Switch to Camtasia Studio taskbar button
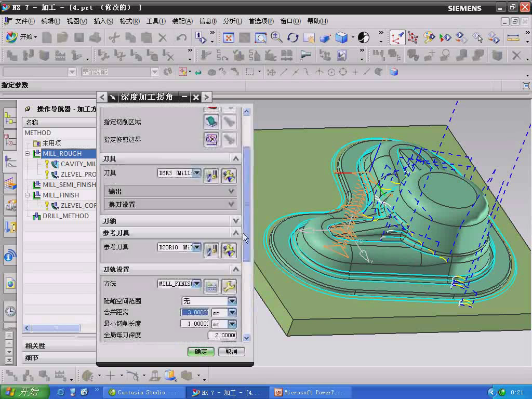 [144, 393]
